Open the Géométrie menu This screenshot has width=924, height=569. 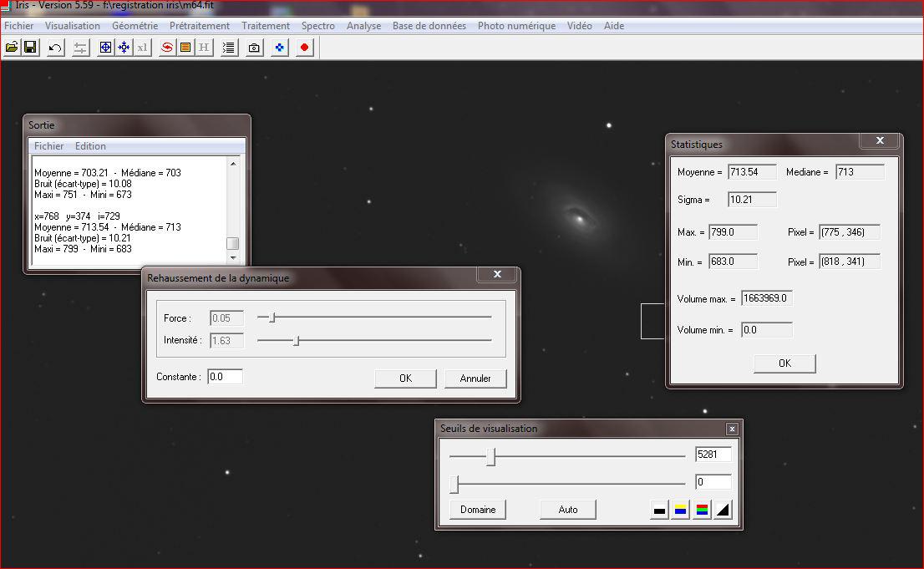click(x=135, y=26)
